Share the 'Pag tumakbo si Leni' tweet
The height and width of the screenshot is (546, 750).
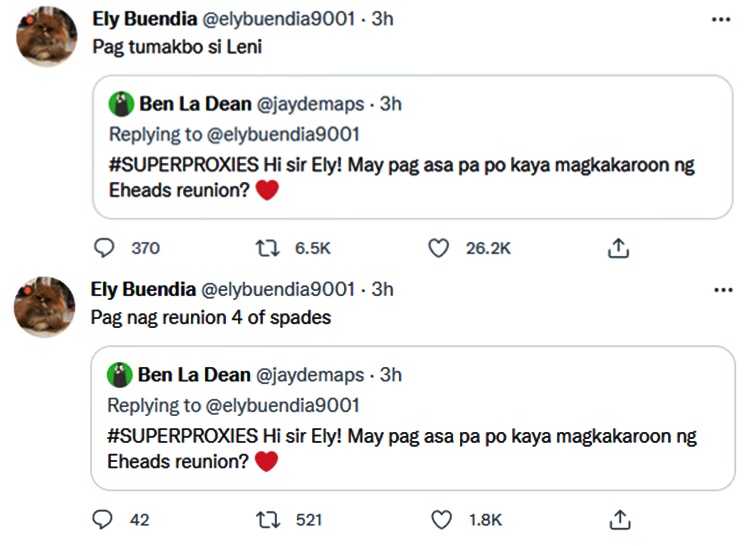(x=619, y=248)
